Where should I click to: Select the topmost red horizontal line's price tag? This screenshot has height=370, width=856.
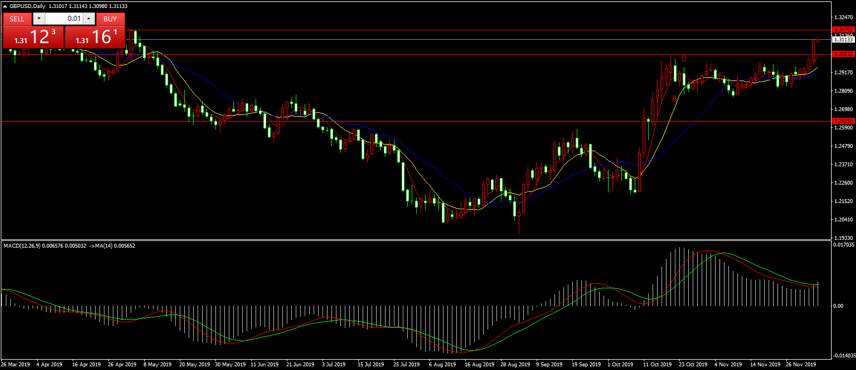(x=843, y=29)
